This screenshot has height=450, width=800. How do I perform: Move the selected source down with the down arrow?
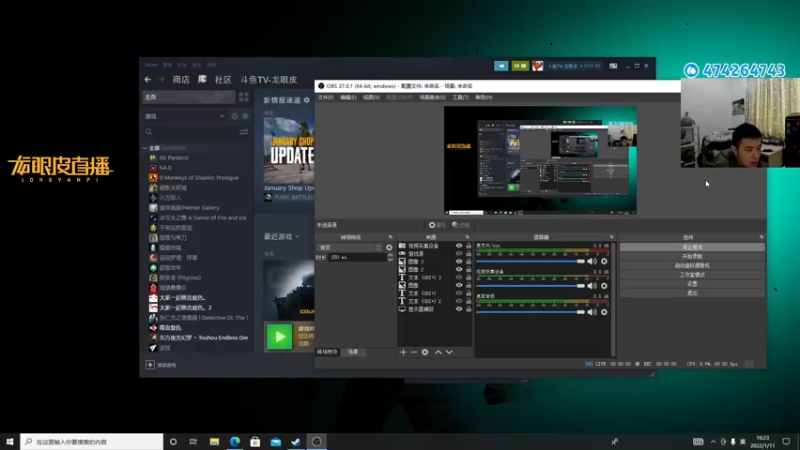(449, 352)
